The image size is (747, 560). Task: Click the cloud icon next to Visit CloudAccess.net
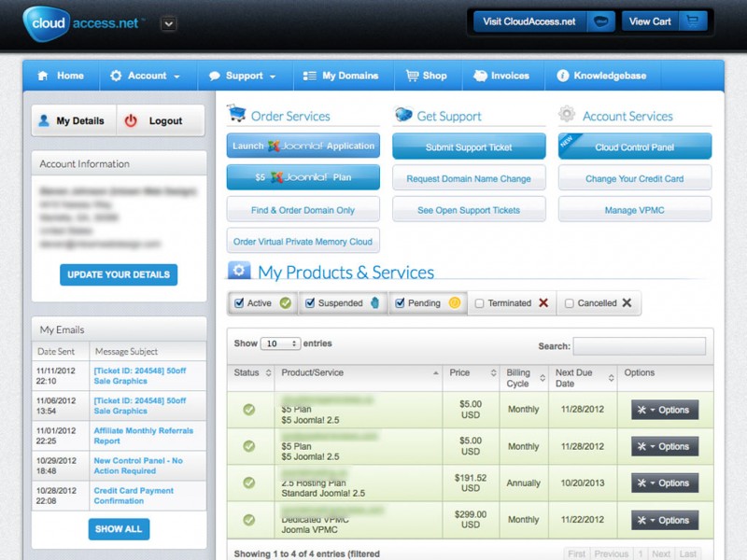click(600, 21)
